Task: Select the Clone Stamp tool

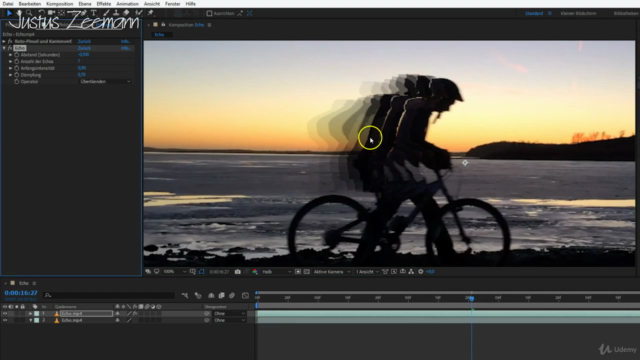Action: coord(116,13)
